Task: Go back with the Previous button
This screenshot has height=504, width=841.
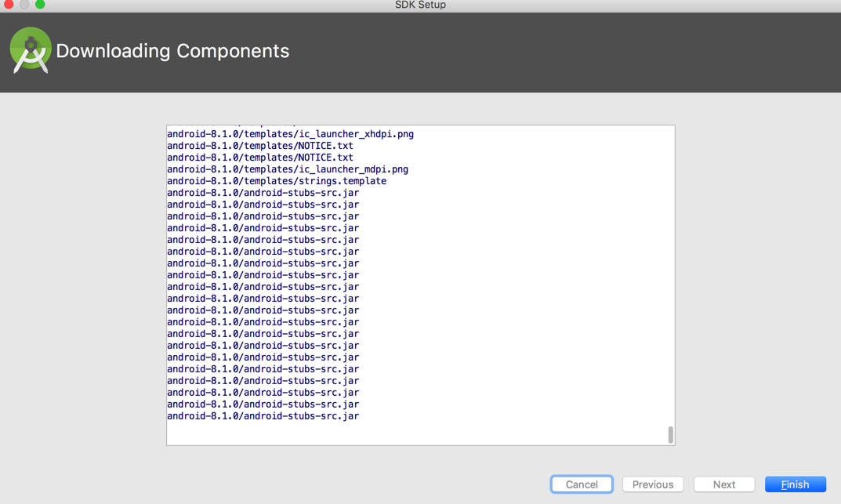Action: click(653, 484)
